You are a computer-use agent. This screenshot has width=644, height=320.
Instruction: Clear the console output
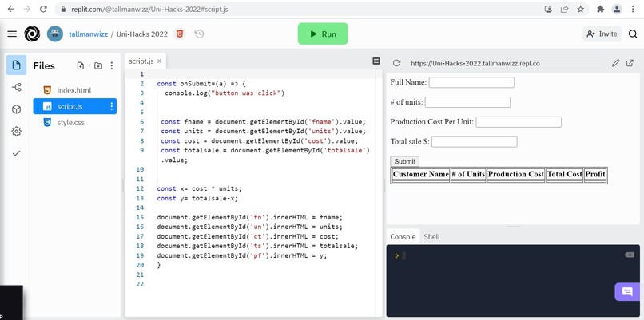tap(629, 255)
